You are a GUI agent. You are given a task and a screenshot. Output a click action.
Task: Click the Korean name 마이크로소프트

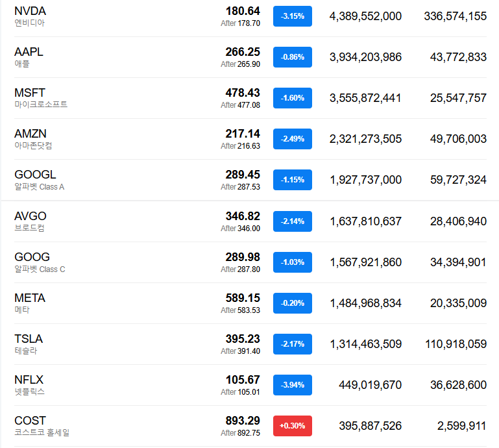coord(41,105)
